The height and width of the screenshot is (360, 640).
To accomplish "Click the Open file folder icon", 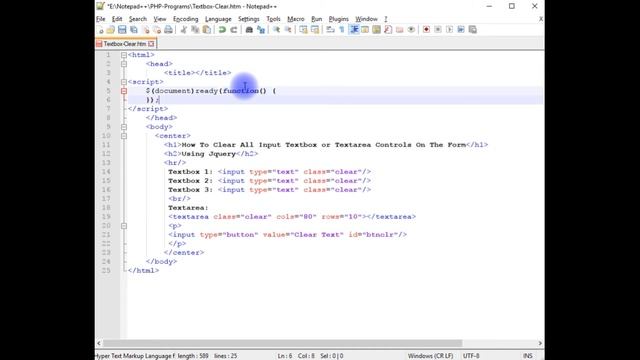I will (x=111, y=30).
